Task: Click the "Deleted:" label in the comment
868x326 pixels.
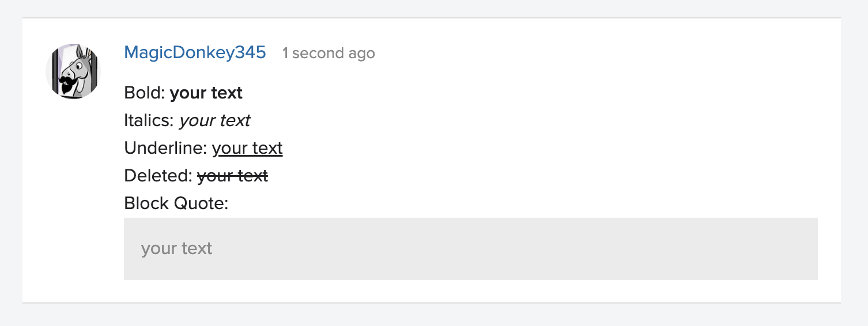Action: [x=158, y=176]
